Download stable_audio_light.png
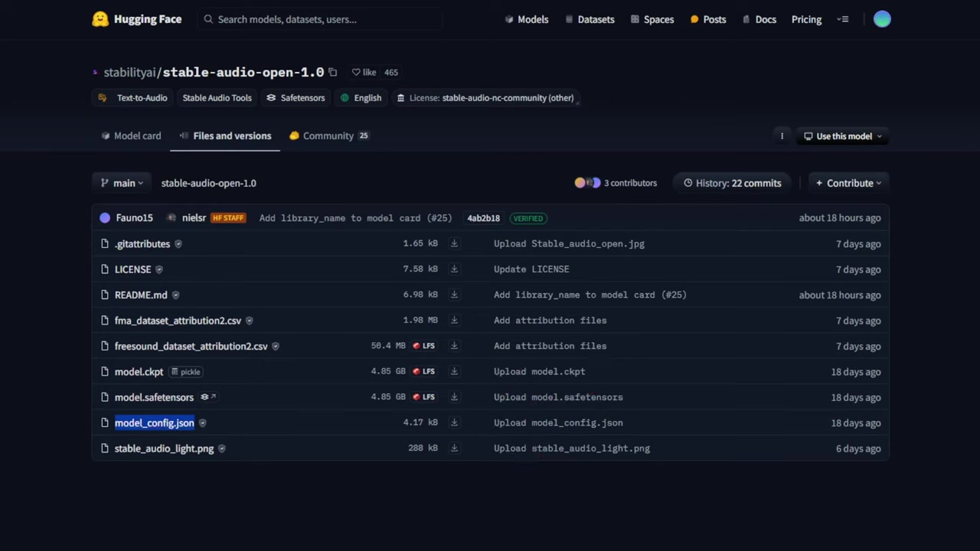The image size is (980, 551). [454, 448]
